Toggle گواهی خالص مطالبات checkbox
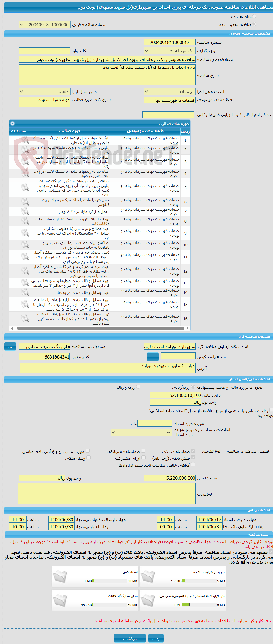Image resolution: width=273 pixels, height=644 pixels. pos(193,464)
